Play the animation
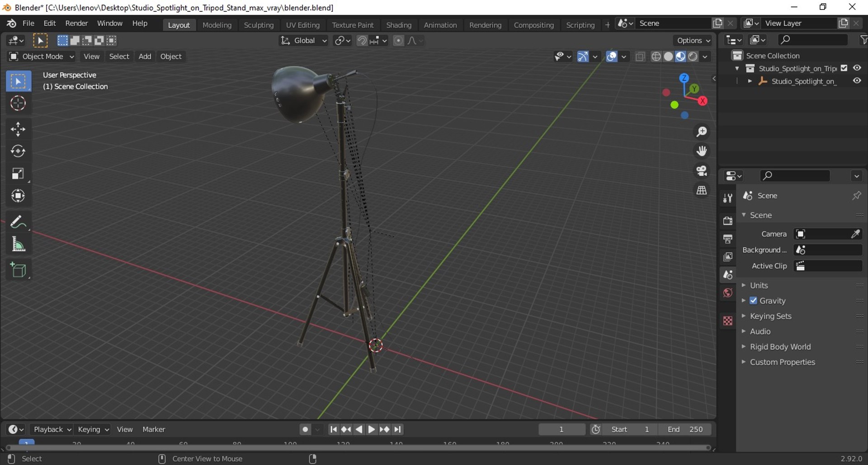 (x=372, y=429)
